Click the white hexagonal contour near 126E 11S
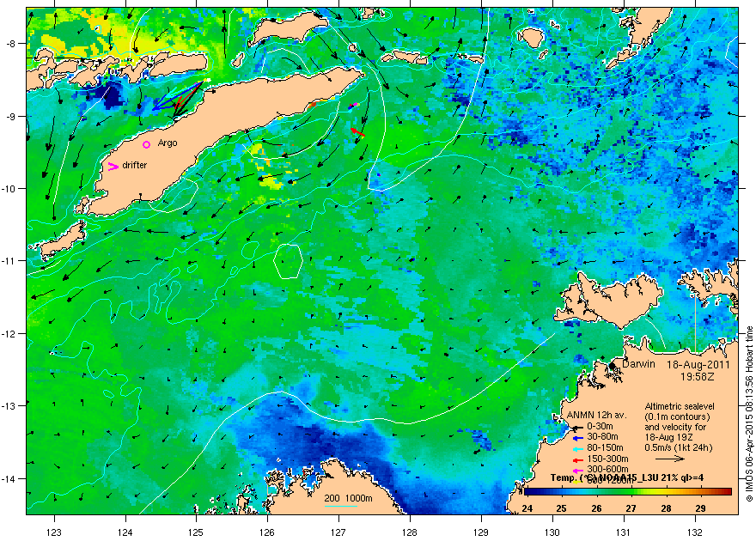756x541 pixels. coord(288,261)
